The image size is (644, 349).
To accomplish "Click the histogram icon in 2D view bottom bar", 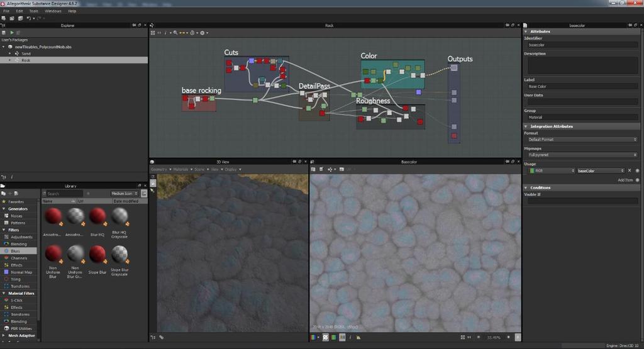I will tap(358, 337).
